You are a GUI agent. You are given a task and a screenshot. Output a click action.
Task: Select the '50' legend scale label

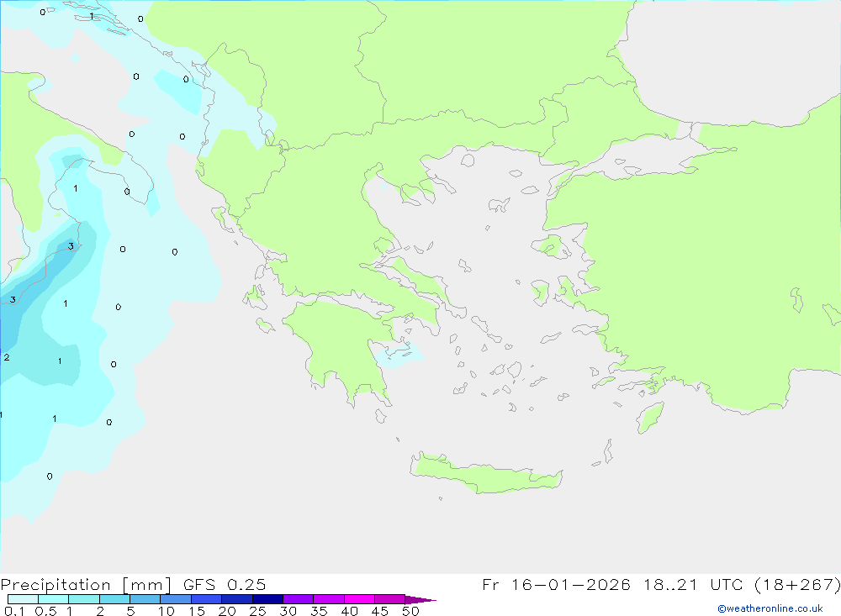(x=411, y=611)
